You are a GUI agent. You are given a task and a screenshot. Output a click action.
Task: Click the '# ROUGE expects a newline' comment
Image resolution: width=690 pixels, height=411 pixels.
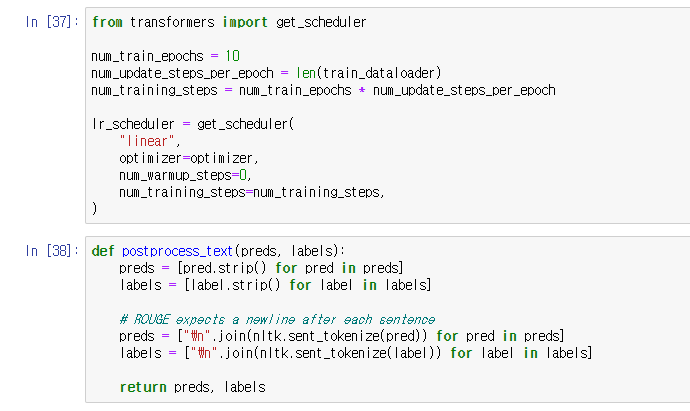[x=277, y=319]
